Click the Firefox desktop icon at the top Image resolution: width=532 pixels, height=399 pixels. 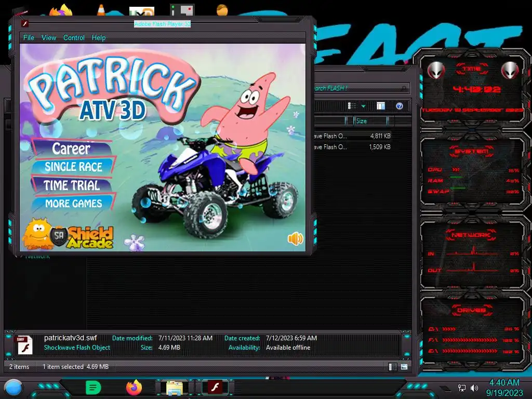tap(61, 10)
